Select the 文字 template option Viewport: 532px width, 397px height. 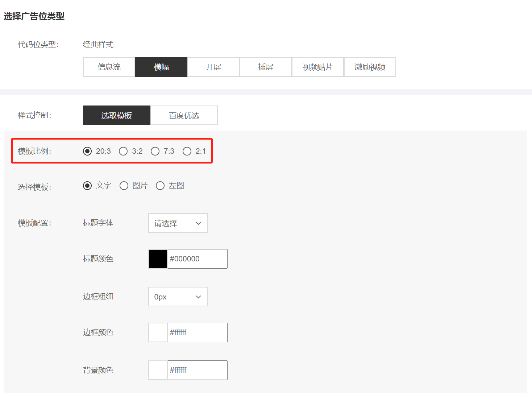tap(87, 186)
